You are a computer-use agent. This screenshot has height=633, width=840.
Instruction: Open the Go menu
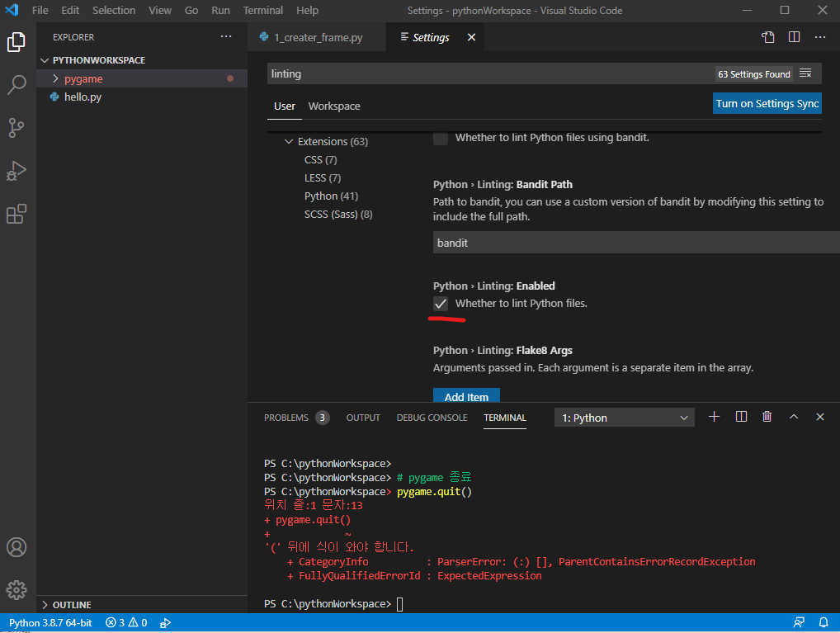pos(191,10)
